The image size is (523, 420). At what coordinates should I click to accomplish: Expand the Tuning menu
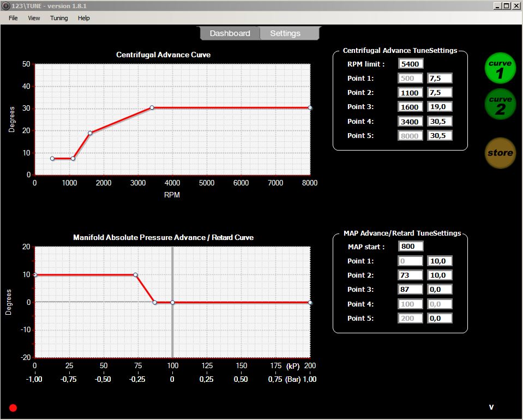pos(59,18)
